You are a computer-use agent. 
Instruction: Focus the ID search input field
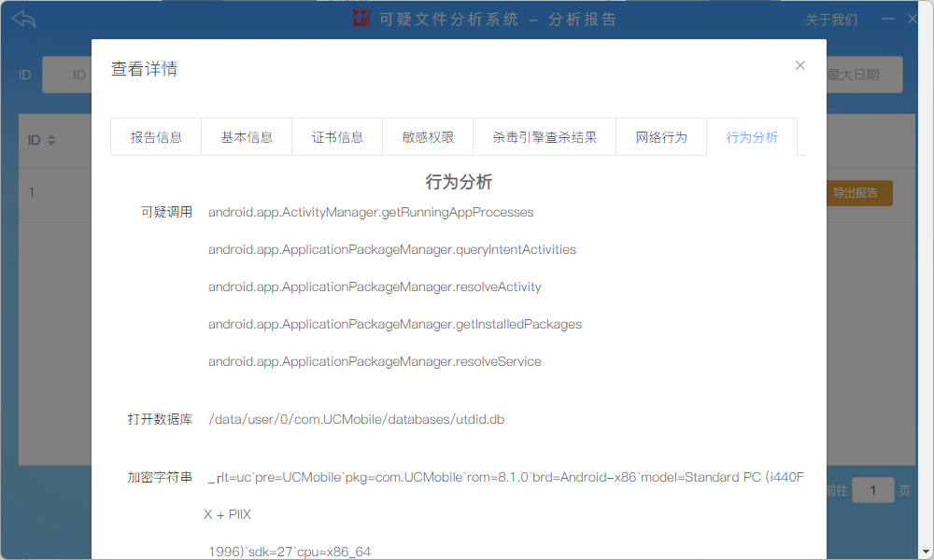tap(65, 75)
